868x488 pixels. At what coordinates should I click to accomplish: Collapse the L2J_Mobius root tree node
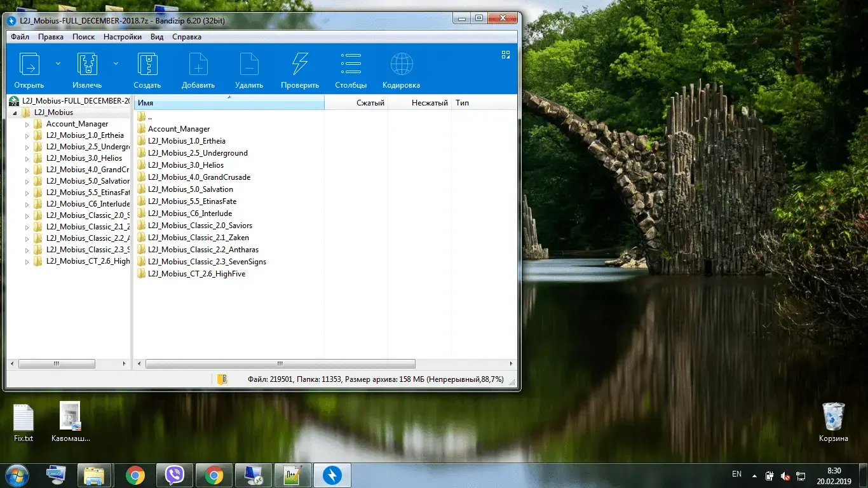[15, 112]
